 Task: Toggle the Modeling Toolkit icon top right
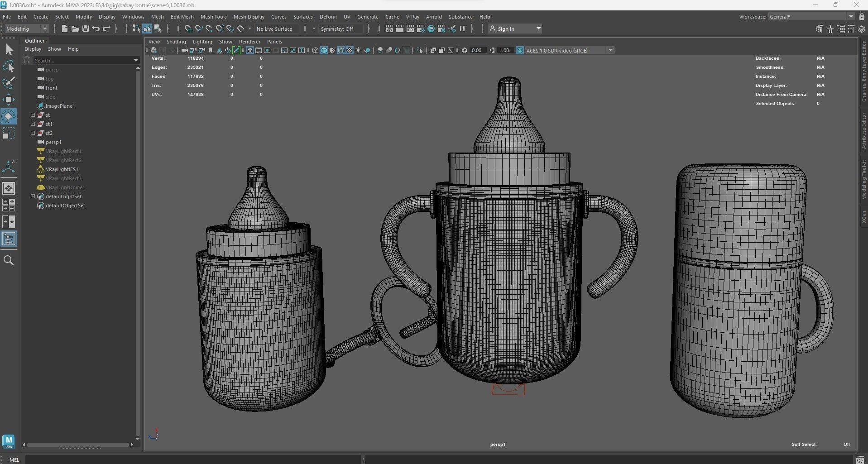pos(819,29)
